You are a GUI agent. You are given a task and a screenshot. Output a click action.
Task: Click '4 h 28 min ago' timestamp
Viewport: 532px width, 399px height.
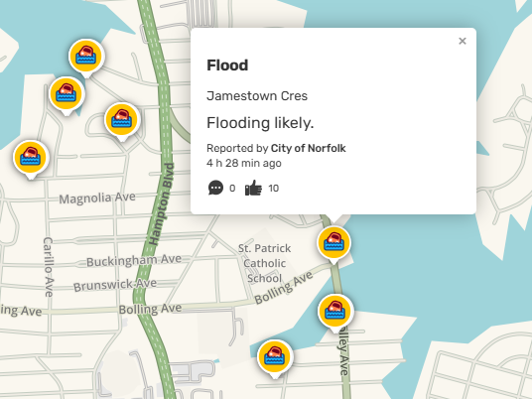click(x=244, y=163)
